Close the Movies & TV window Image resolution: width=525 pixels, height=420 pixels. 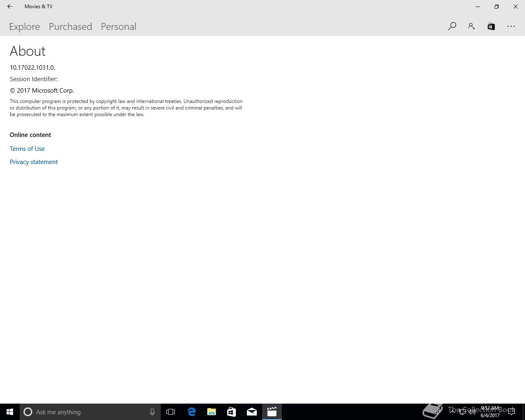516,7
